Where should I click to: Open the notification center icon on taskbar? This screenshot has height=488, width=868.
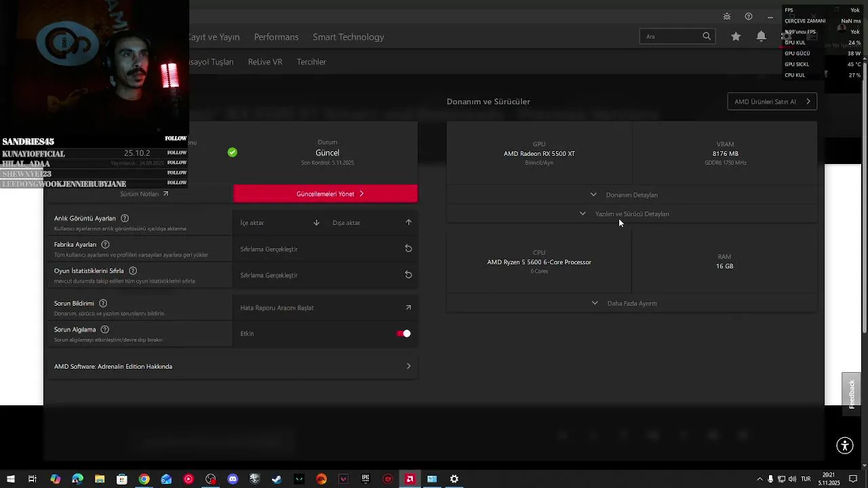853,479
